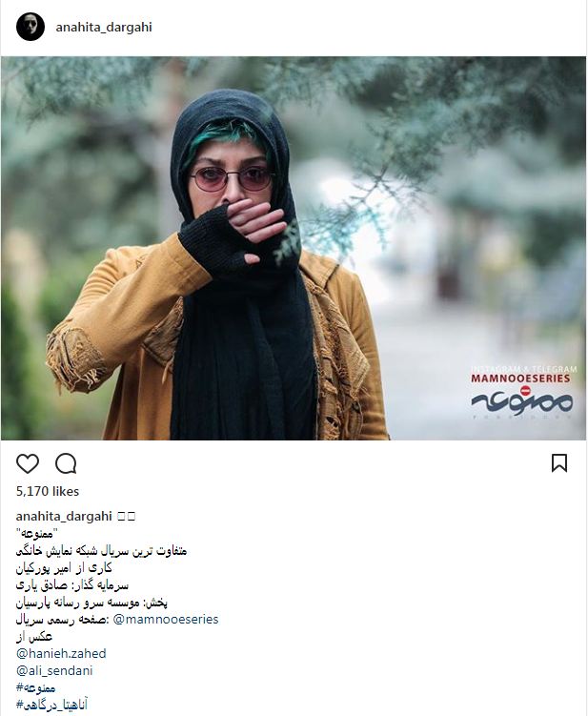Open comments with the speech bubble icon
The width and height of the screenshot is (588, 716).
click(x=66, y=464)
